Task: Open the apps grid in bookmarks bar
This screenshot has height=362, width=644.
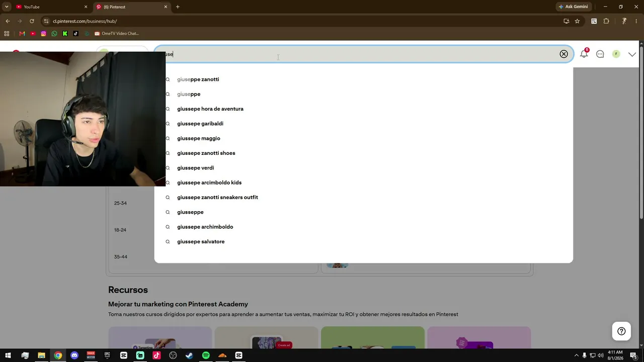Action: tap(7, 34)
